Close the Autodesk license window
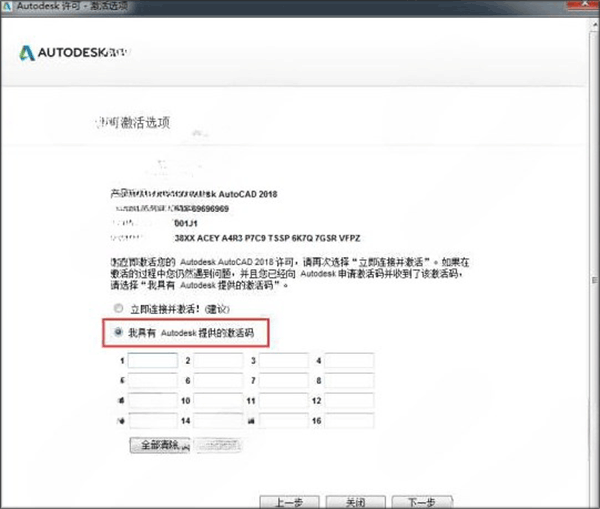The image size is (600, 509). point(584,4)
